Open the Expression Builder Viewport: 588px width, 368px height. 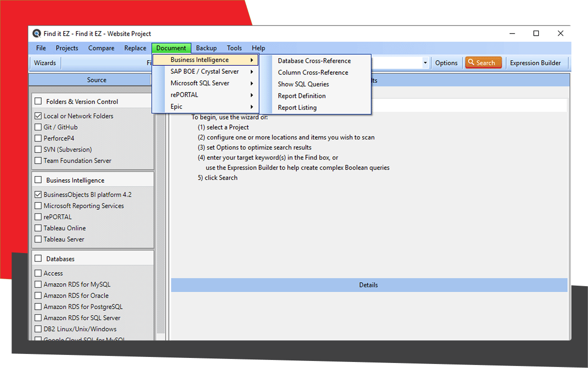point(535,63)
